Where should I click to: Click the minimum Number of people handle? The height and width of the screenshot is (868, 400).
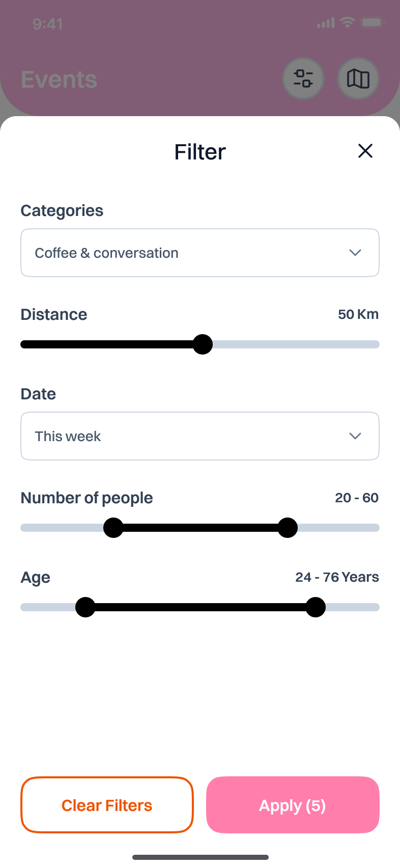click(113, 528)
